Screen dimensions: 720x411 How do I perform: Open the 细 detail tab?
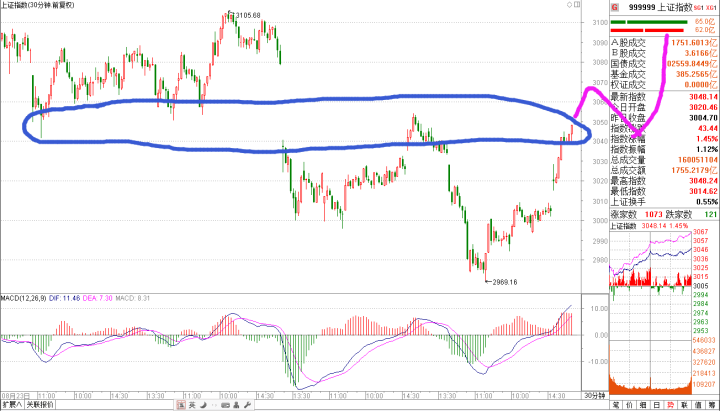pyautogui.click(x=643, y=405)
